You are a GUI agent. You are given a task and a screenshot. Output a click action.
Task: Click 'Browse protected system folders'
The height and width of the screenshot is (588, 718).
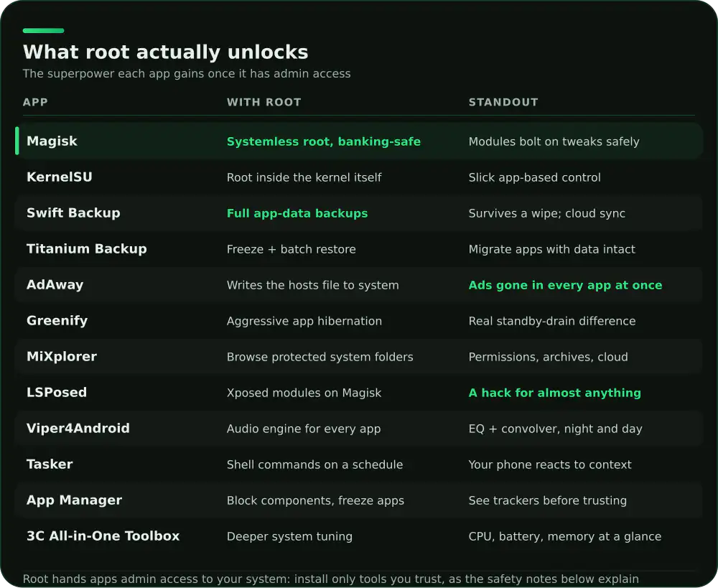pyautogui.click(x=320, y=357)
